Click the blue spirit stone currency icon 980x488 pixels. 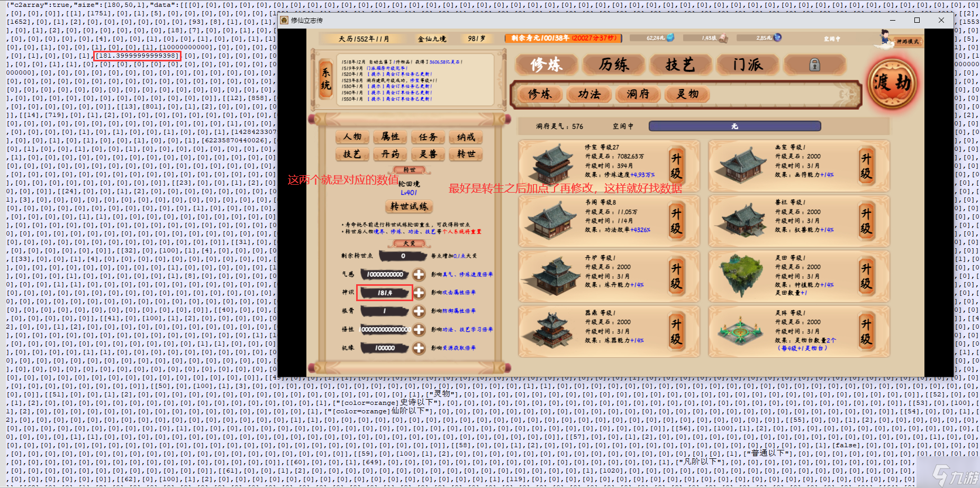[x=670, y=38]
